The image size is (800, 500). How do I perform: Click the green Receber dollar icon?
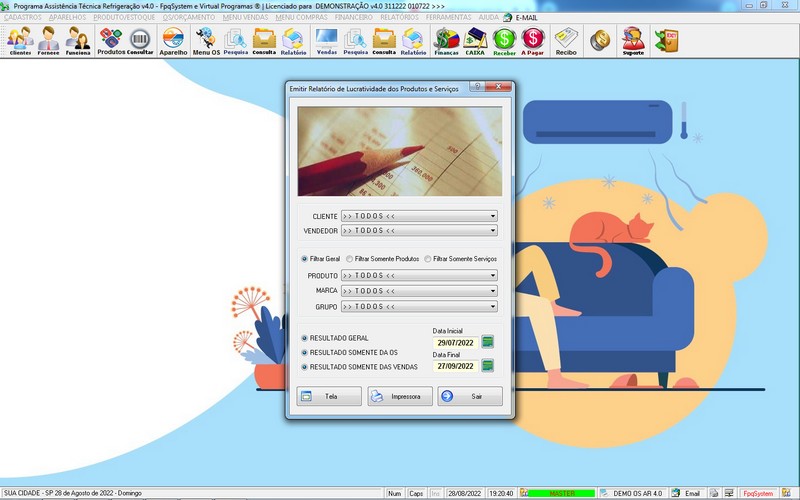[504, 41]
